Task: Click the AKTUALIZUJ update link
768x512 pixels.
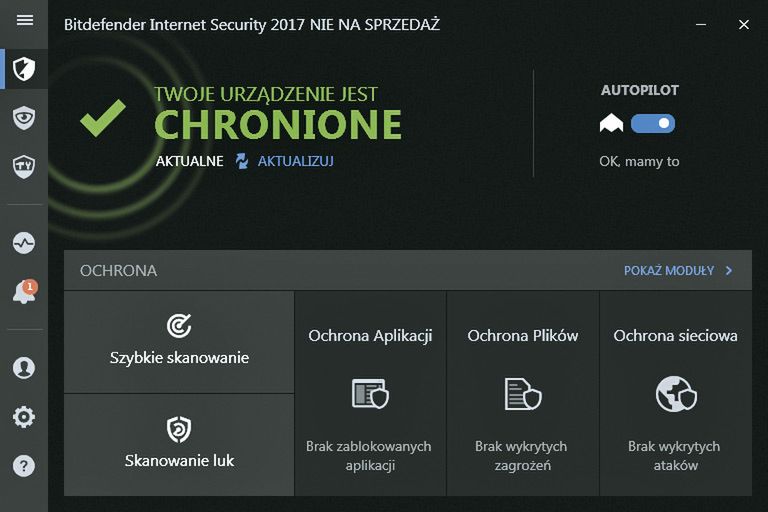Action: [295, 161]
